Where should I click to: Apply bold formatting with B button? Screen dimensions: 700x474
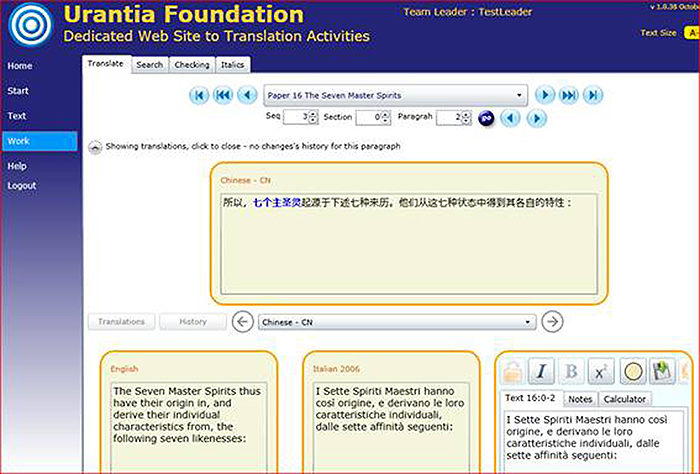[571, 371]
